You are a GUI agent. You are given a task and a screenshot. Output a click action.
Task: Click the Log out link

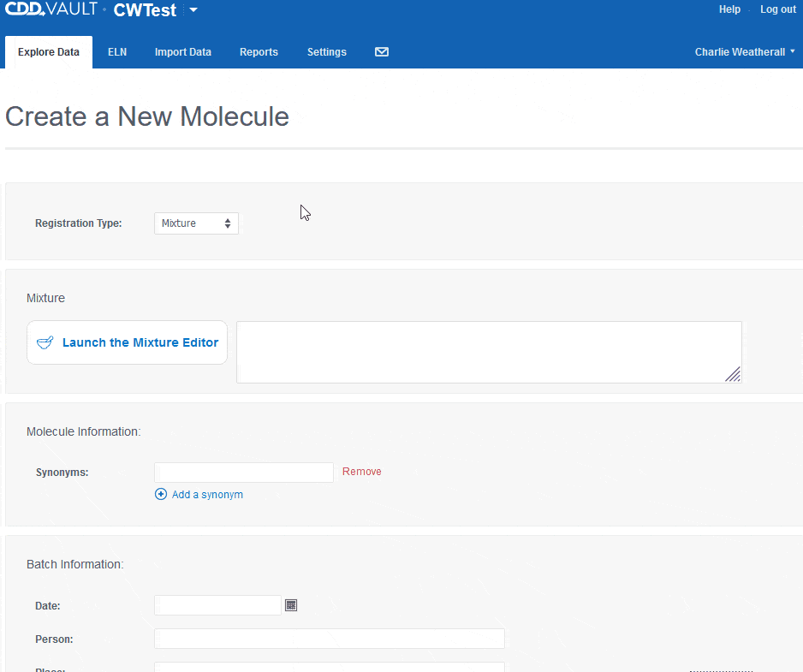click(778, 9)
